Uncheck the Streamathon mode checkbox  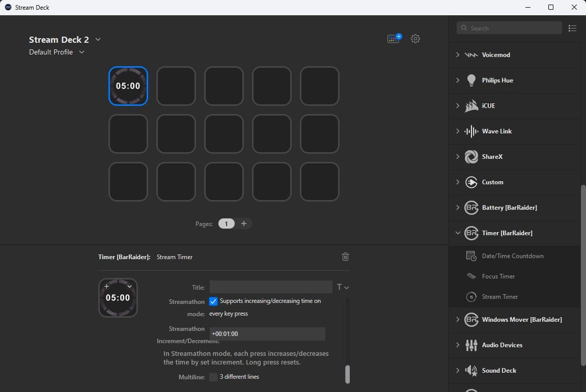click(213, 301)
